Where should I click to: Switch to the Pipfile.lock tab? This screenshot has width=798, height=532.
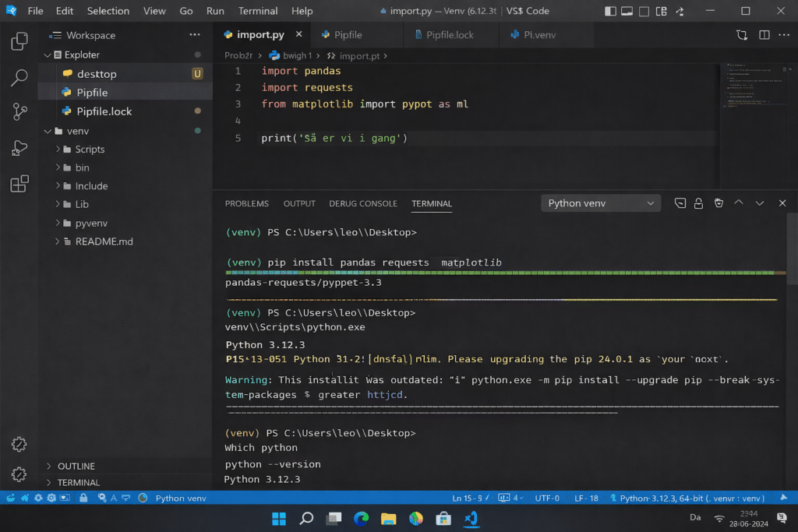(449, 34)
